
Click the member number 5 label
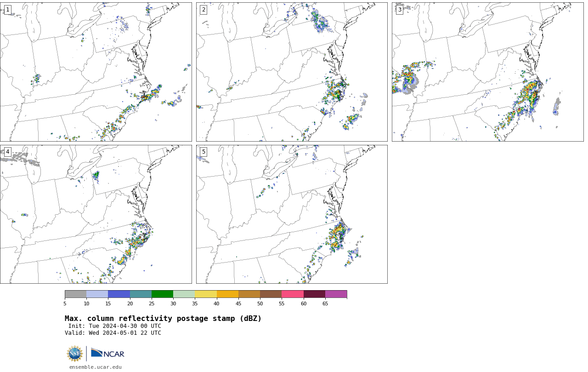point(204,152)
